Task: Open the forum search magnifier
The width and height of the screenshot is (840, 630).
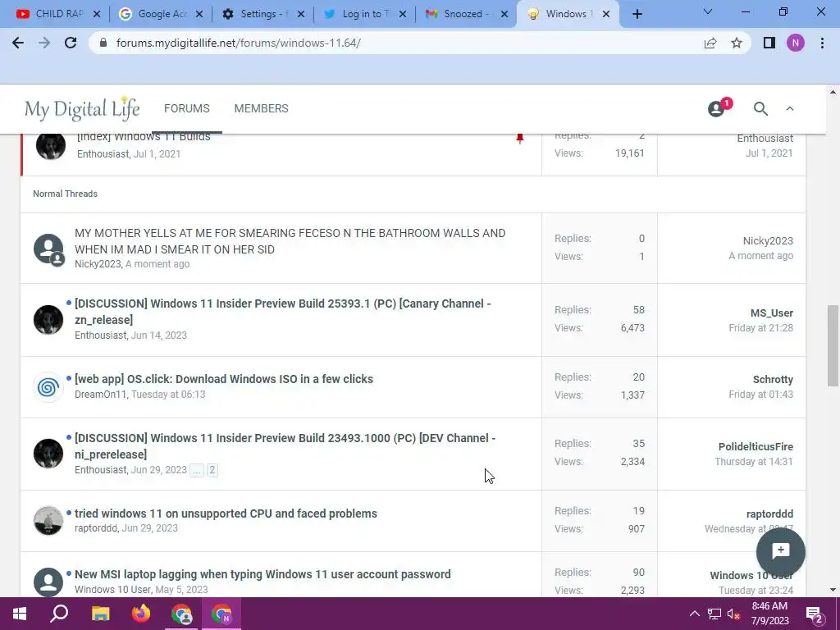Action: pyautogui.click(x=760, y=109)
